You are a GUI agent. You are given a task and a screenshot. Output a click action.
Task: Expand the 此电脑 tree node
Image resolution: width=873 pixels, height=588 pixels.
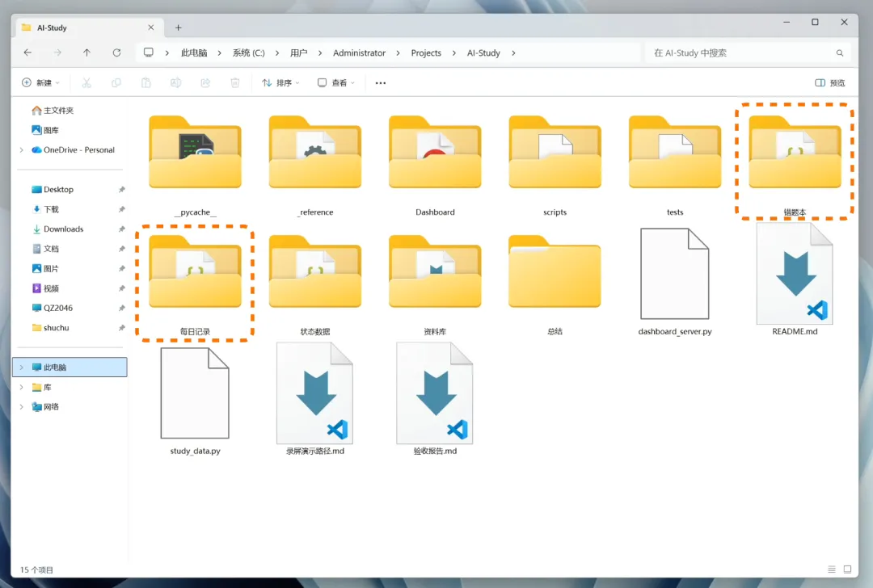(x=22, y=367)
